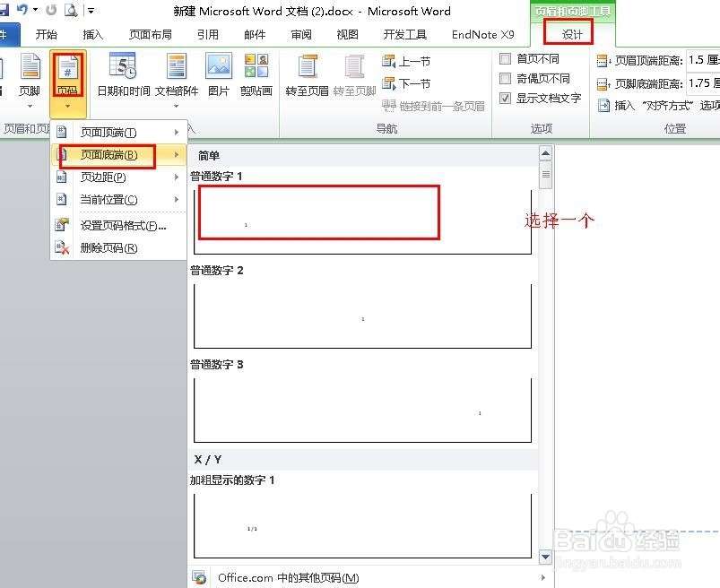Open the 开始 ribbon tab

coord(47,34)
